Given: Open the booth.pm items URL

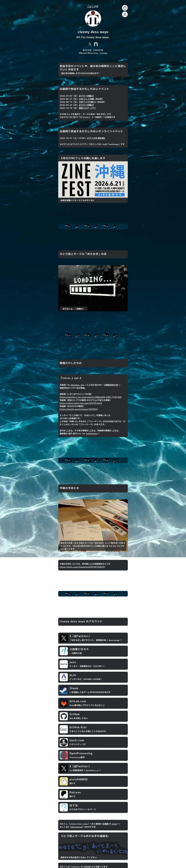Looking at the screenshot, I should pos(79,409).
